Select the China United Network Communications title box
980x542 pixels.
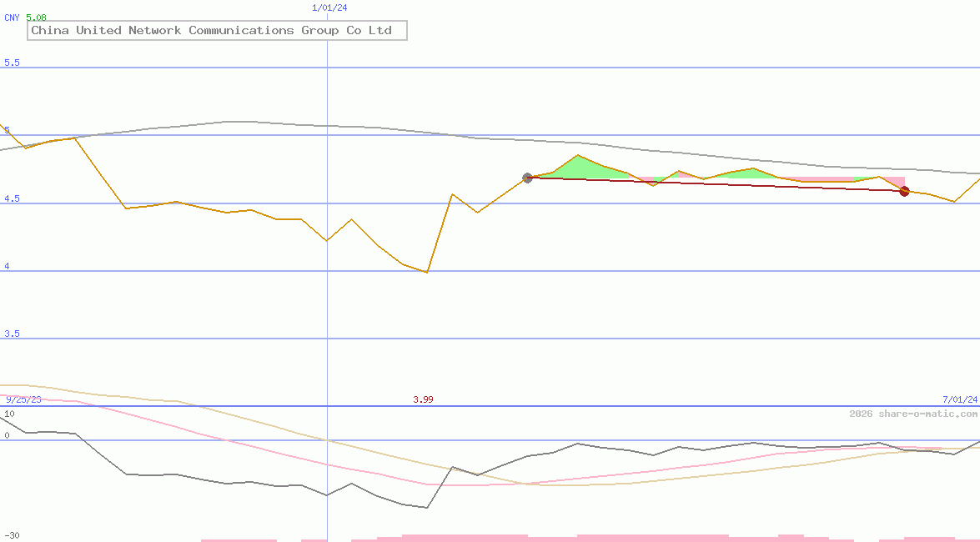[217, 31]
